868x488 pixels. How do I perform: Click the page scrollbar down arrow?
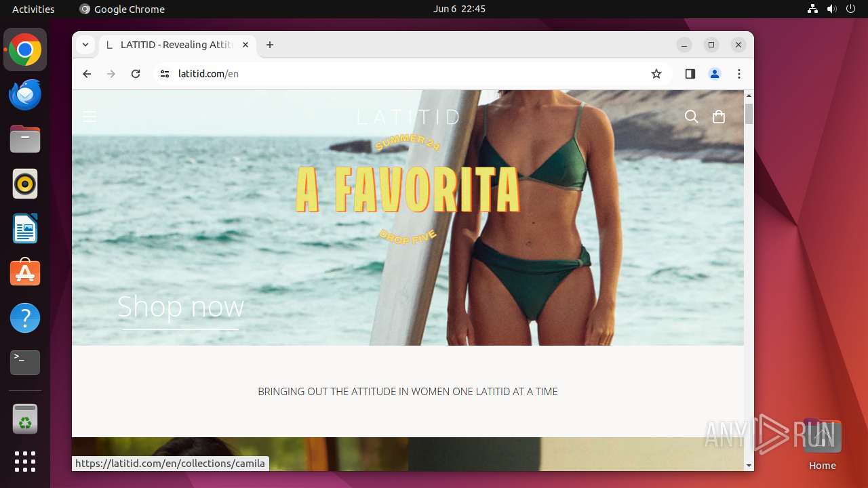tap(749, 466)
